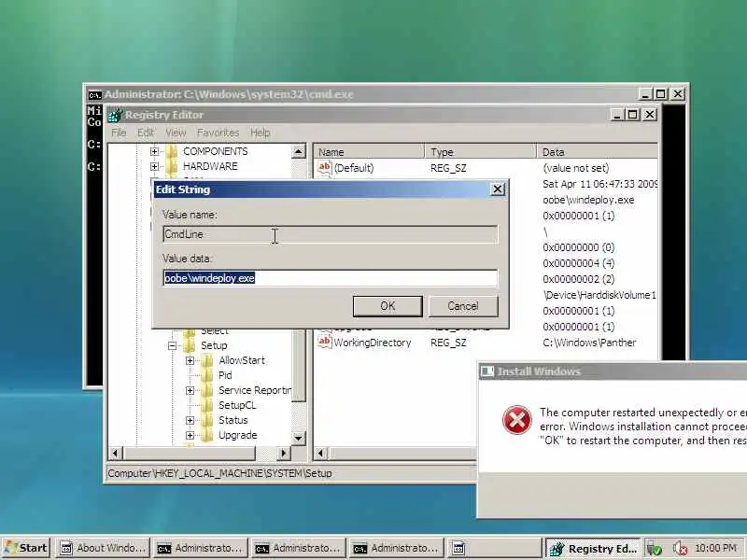The width and height of the screenshot is (747, 560).
Task: Click the Value data input field
Action: coord(331,278)
